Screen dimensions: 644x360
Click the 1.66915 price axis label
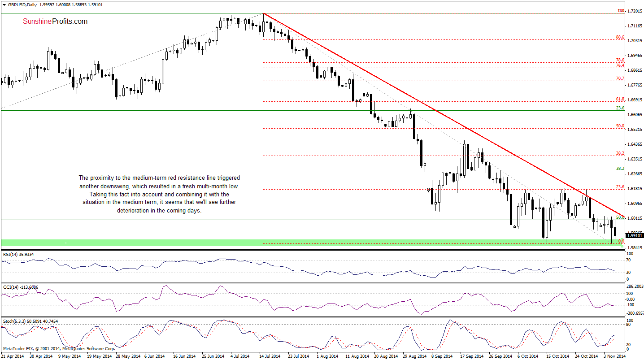[x=635, y=100]
